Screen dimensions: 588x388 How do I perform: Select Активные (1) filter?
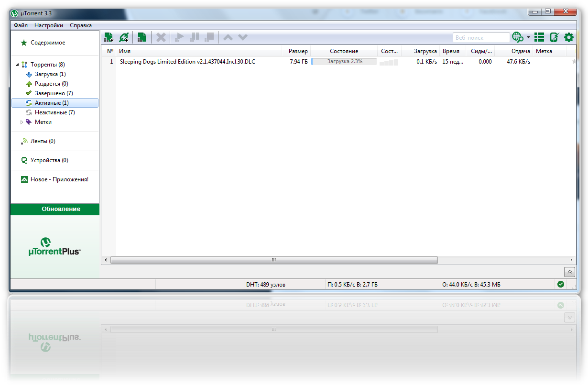click(55, 103)
